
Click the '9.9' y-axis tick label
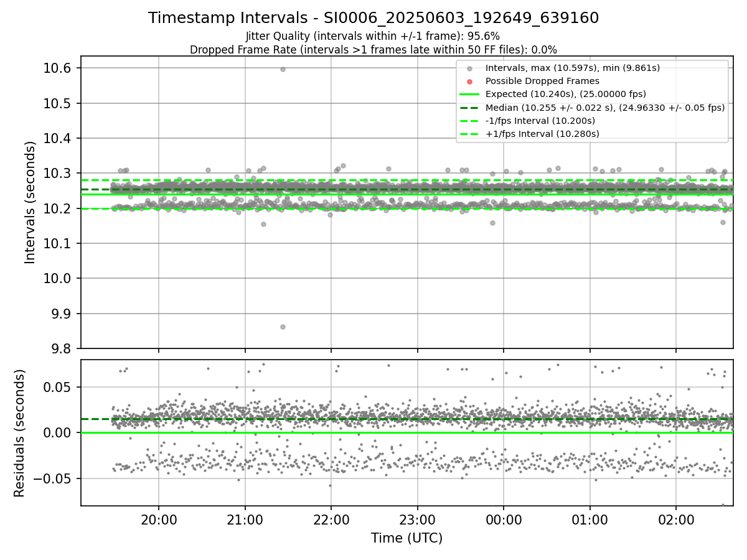point(62,314)
